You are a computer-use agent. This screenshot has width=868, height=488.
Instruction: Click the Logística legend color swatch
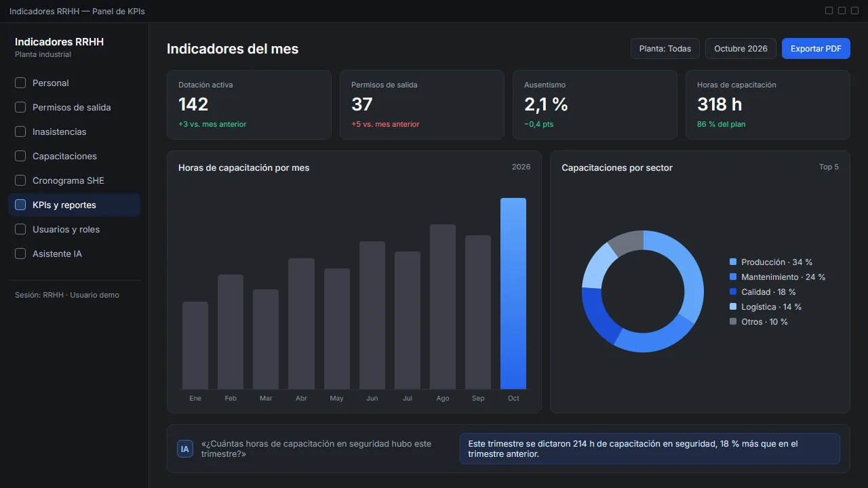pyautogui.click(x=733, y=307)
